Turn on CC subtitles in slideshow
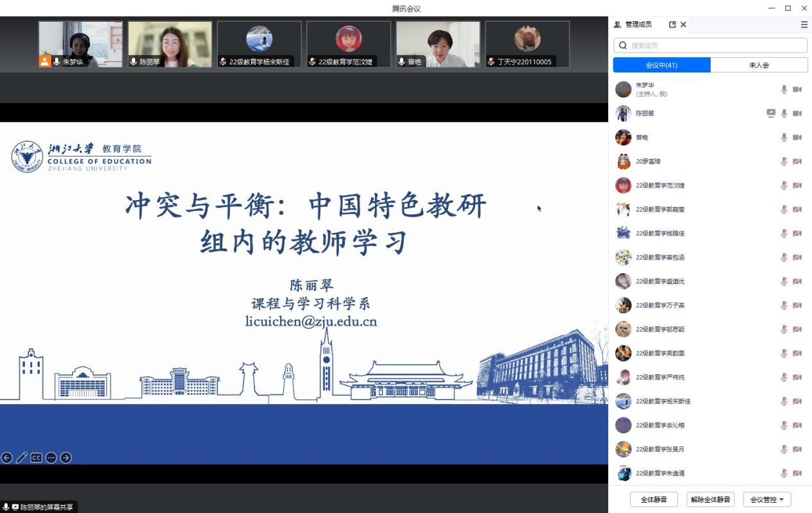Screen dimensions: 812x513 pyautogui.click(x=37, y=458)
